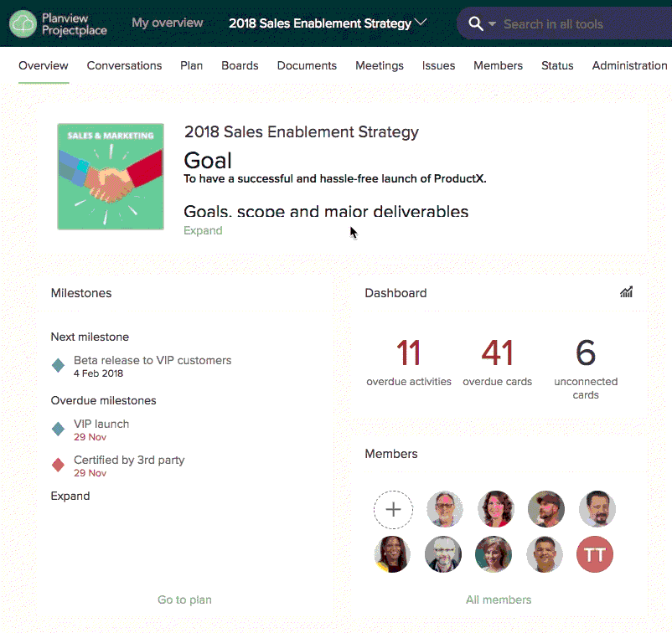Viewport: 672px width, 633px height.
Task: Switch to the Conversations tab
Action: (124, 65)
